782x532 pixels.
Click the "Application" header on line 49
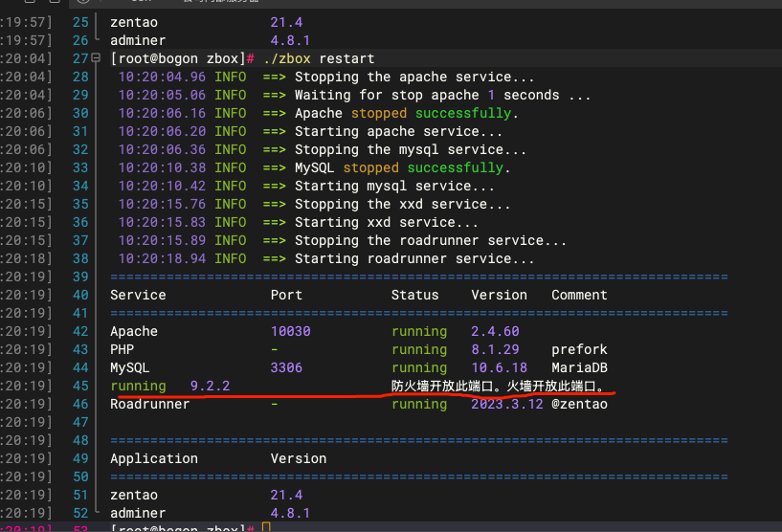pyautogui.click(x=154, y=458)
